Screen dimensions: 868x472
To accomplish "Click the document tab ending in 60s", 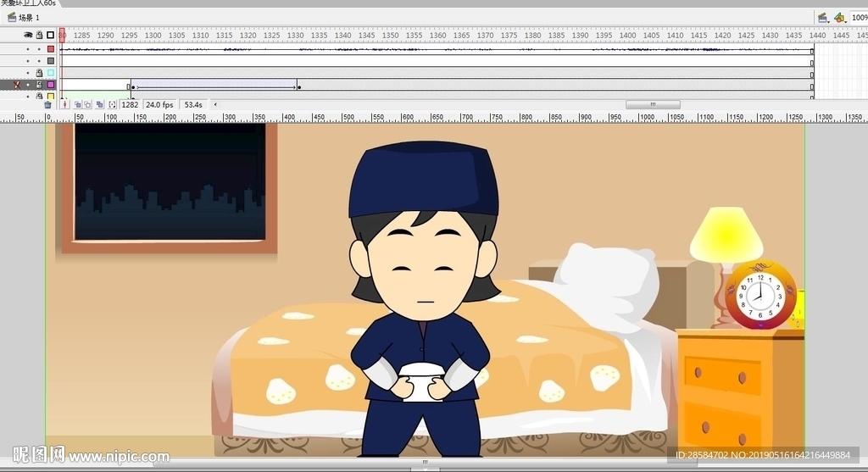I will click(x=29, y=3).
